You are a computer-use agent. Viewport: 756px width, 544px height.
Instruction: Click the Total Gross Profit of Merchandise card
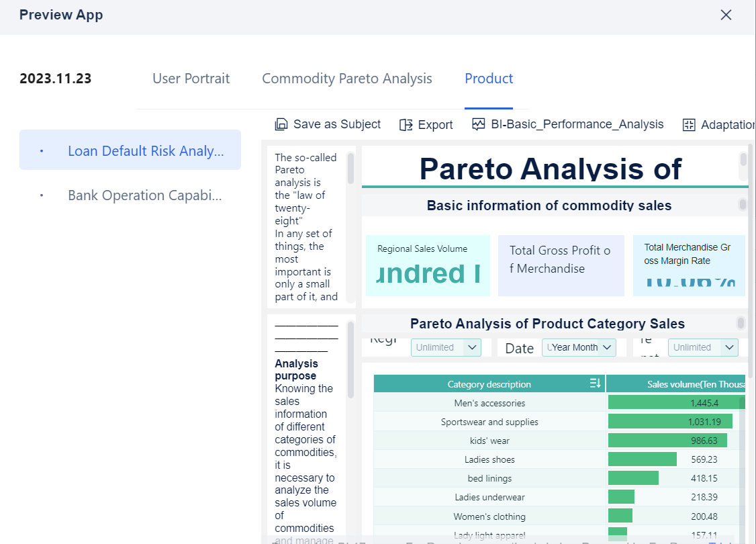(561, 265)
